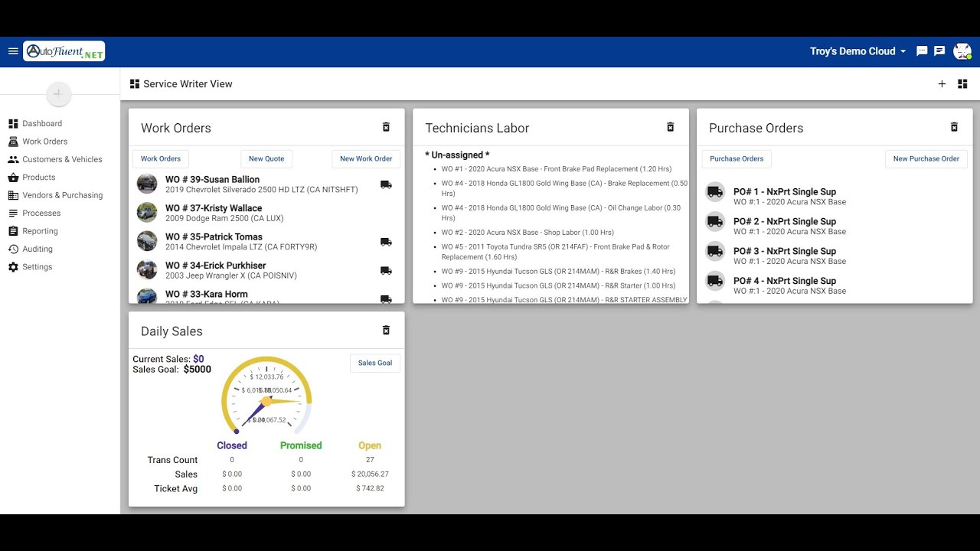Delete the Purchase Orders panel
The height and width of the screenshot is (551, 980).
pos(954,127)
